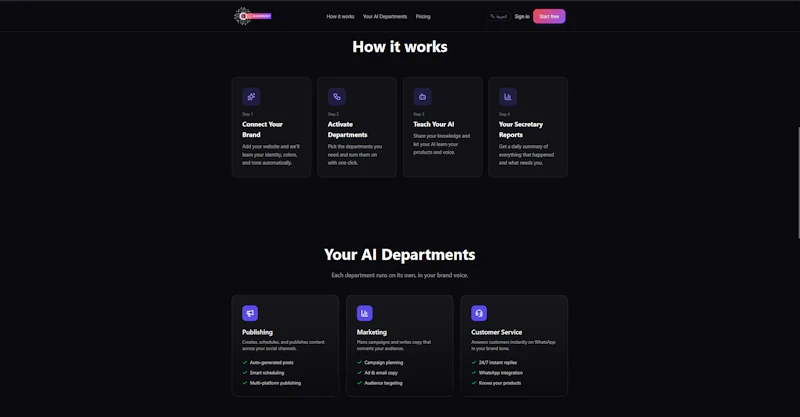Click the checkmark beside Auto-generated posts
The image size is (800, 417).
[245, 362]
